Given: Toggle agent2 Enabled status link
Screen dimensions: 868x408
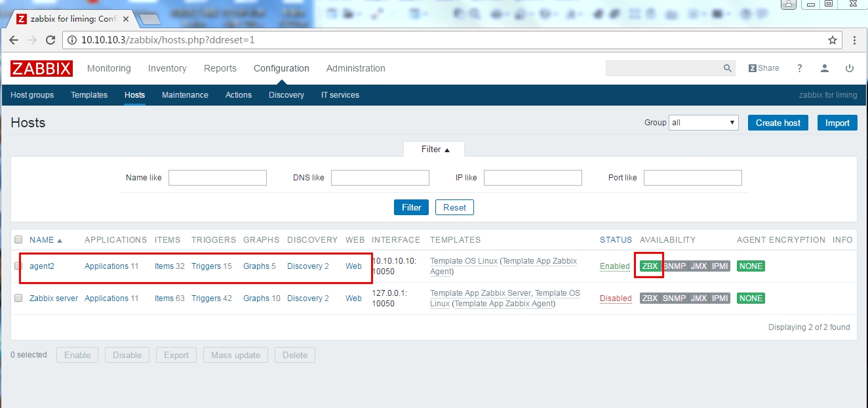Looking at the screenshot, I should [x=615, y=266].
